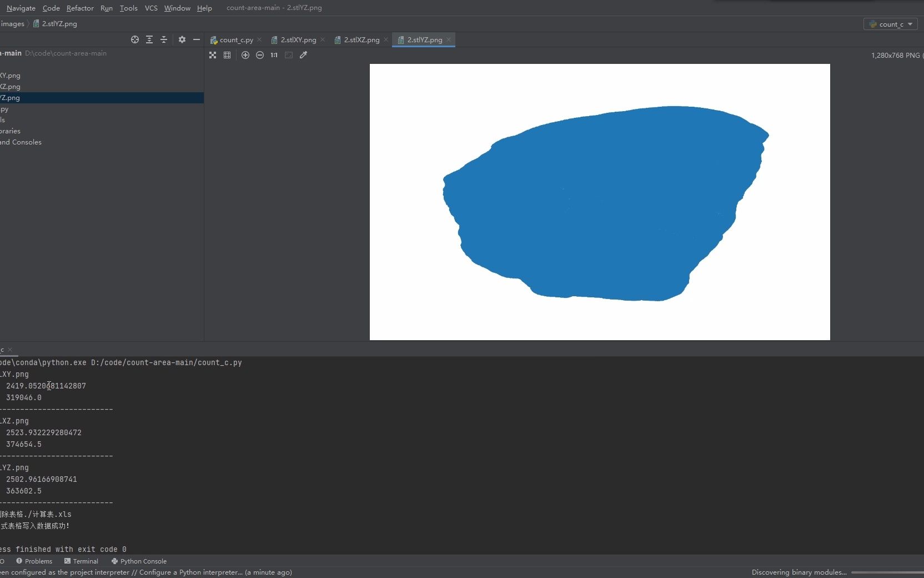Expand all nodes in the project tree
This screenshot has width=924, height=578.
coord(149,39)
